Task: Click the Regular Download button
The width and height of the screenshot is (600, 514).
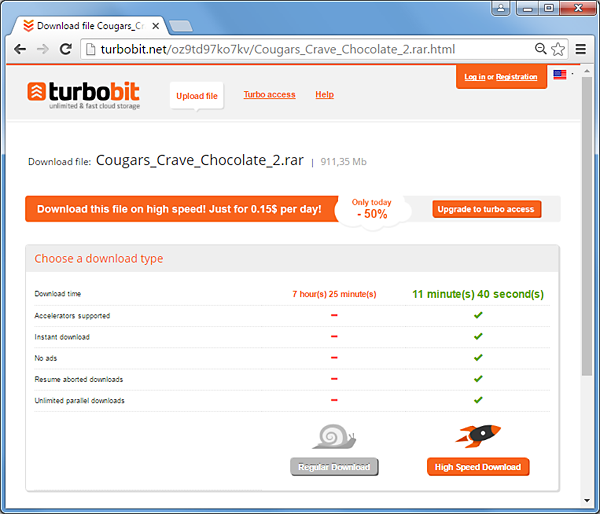Action: (x=334, y=467)
